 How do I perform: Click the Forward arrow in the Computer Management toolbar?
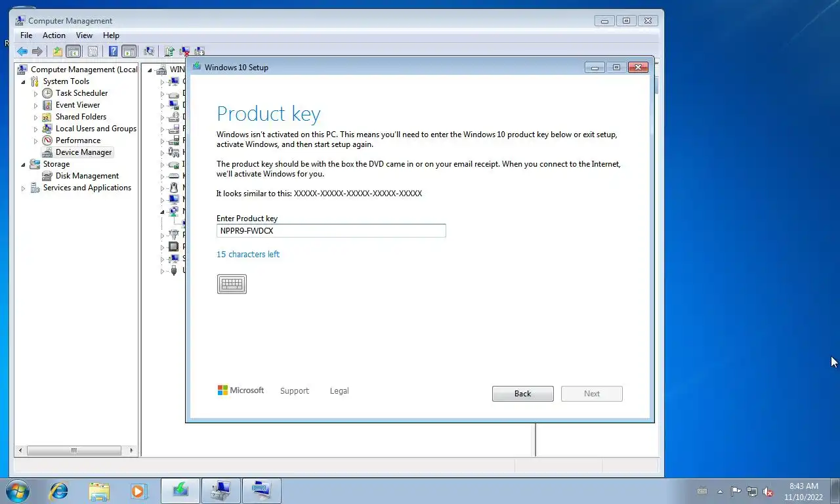pyautogui.click(x=37, y=51)
